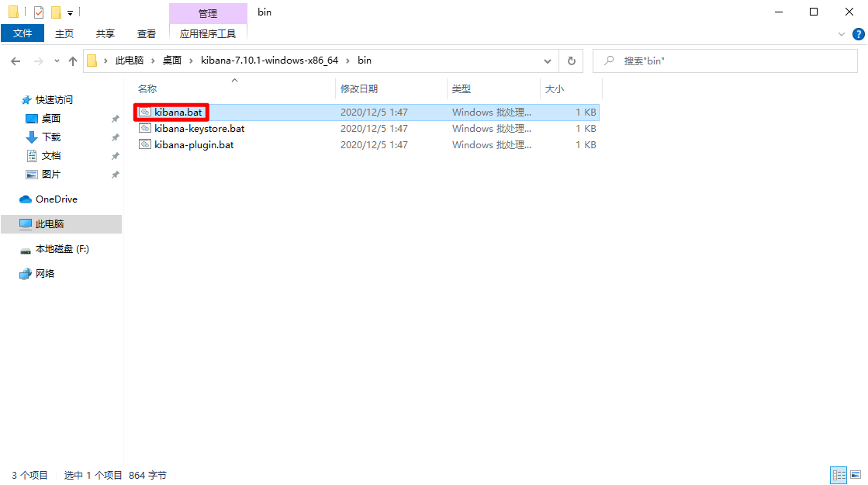This screenshot has height=485, width=868.
Task: Collapse the ribbon with chevron
Action: (842, 34)
